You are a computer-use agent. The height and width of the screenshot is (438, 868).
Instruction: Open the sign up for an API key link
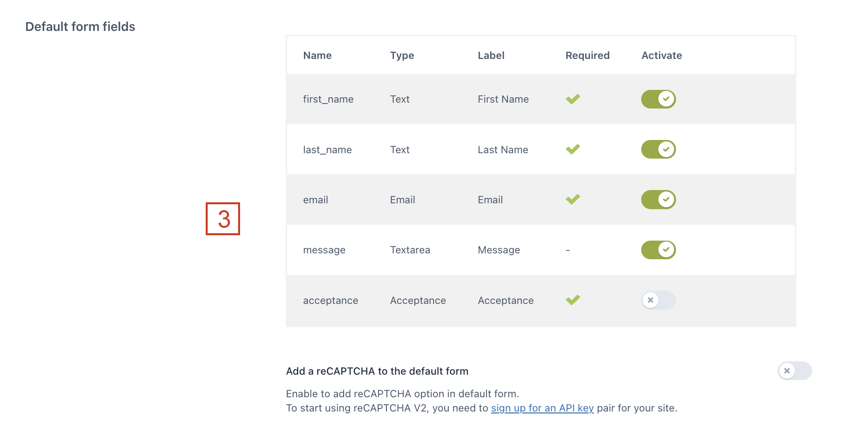(542, 408)
